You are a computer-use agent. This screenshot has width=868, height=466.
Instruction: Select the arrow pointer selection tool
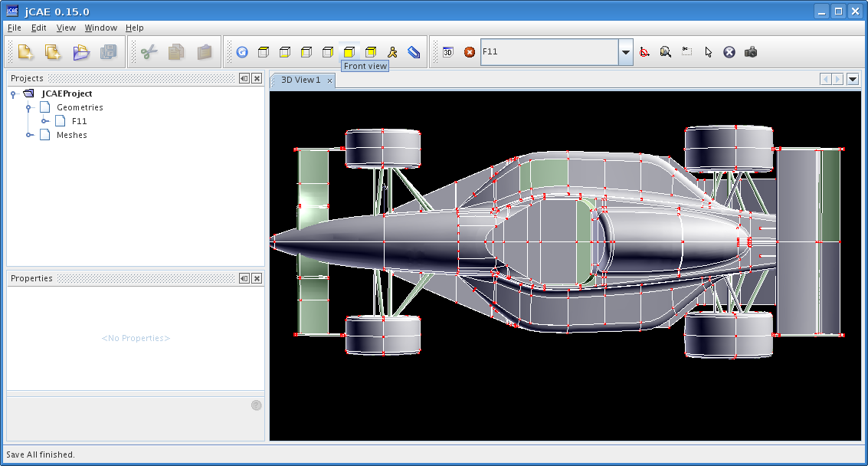708,52
